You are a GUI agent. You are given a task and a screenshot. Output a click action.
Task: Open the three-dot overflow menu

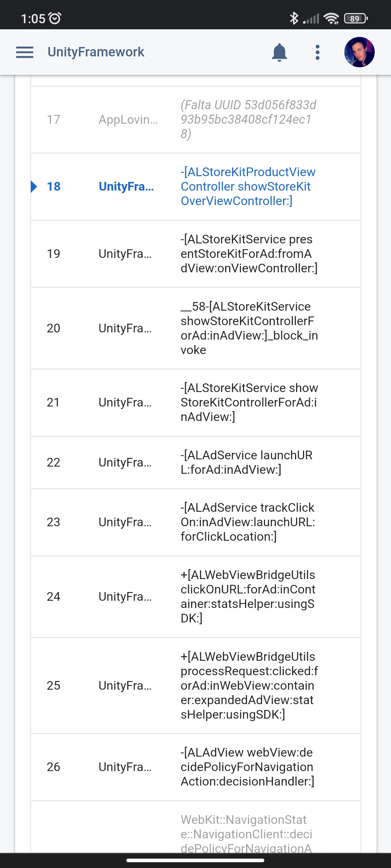(x=317, y=52)
